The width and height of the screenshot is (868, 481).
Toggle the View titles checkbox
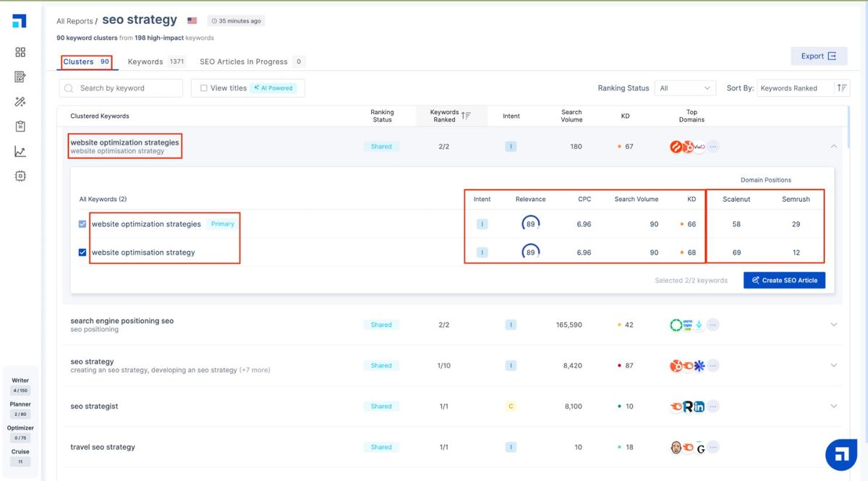[204, 88]
